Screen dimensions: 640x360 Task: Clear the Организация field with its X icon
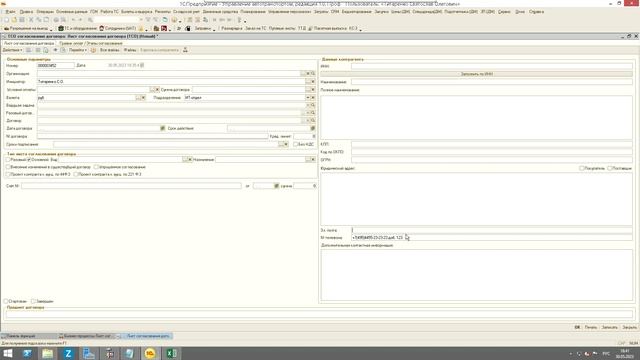pos(308,73)
